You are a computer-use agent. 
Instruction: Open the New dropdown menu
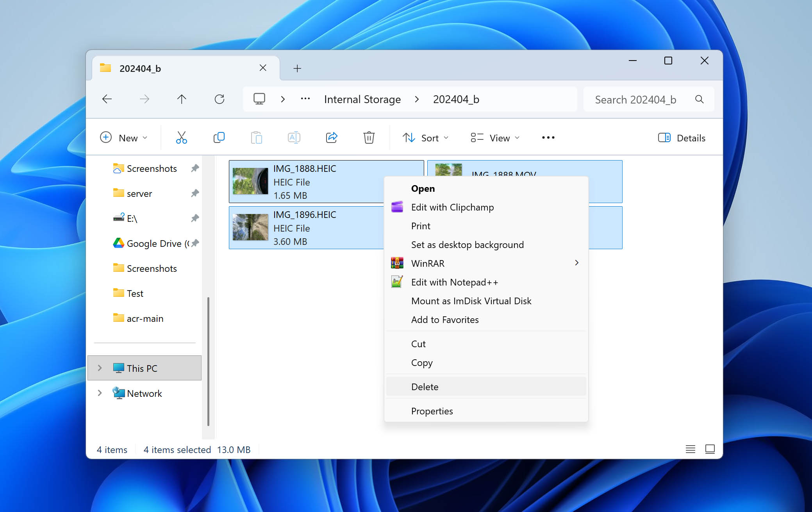(x=124, y=137)
